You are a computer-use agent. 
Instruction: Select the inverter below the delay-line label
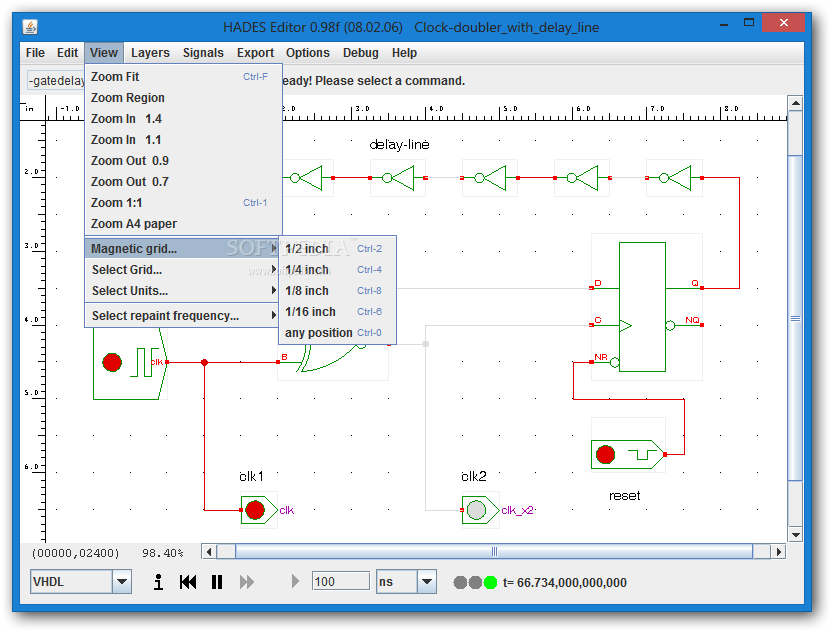point(398,178)
